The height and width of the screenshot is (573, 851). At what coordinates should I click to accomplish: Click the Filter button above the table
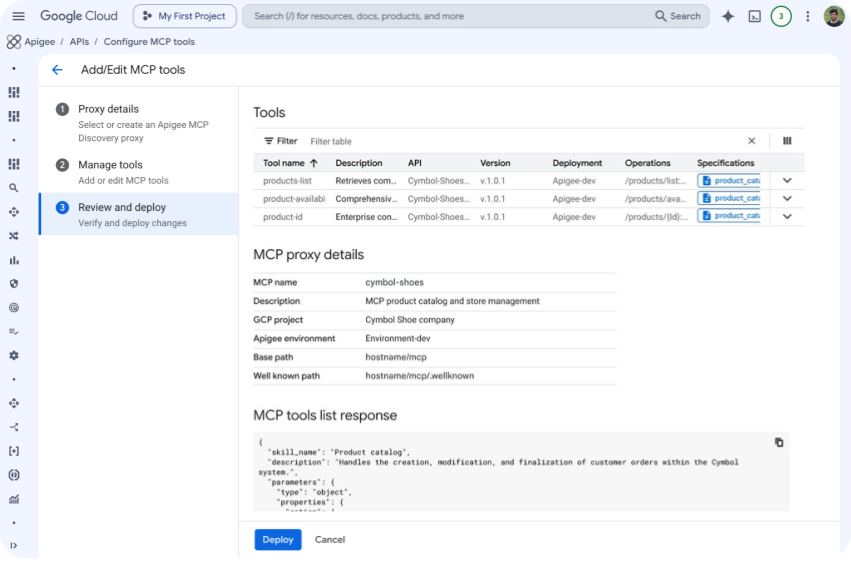point(281,141)
